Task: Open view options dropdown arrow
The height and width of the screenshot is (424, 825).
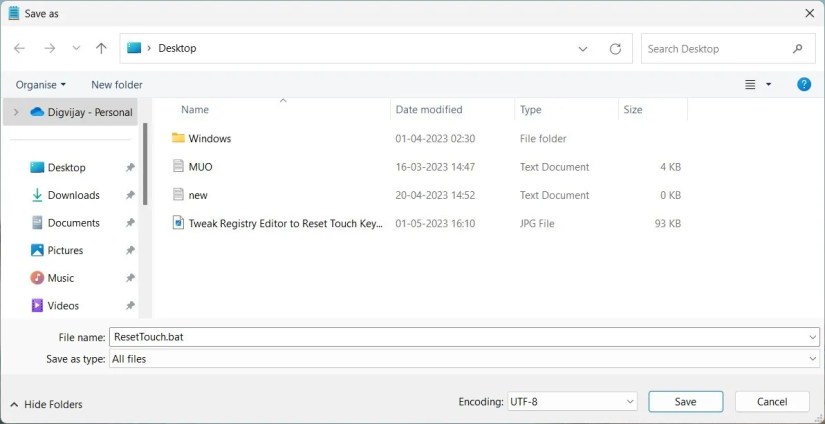Action: pyautogui.click(x=768, y=85)
